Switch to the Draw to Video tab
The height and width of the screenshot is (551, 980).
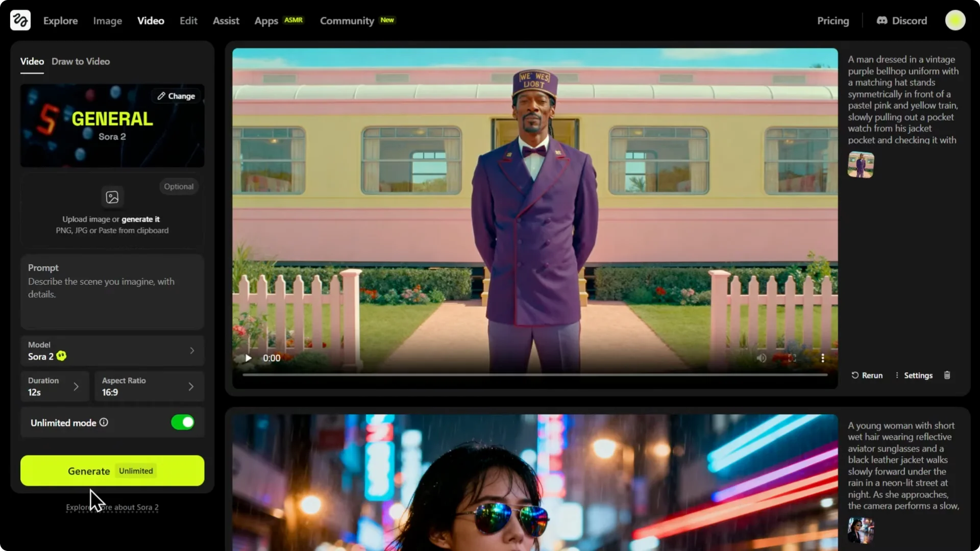[x=81, y=61]
